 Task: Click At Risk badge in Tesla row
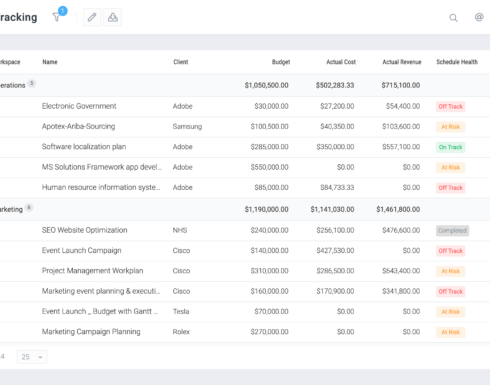click(x=450, y=312)
